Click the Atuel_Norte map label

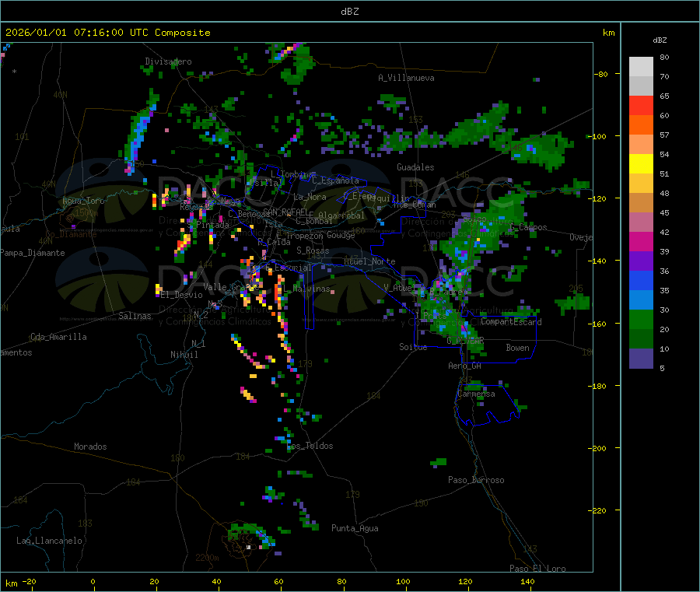(369, 261)
